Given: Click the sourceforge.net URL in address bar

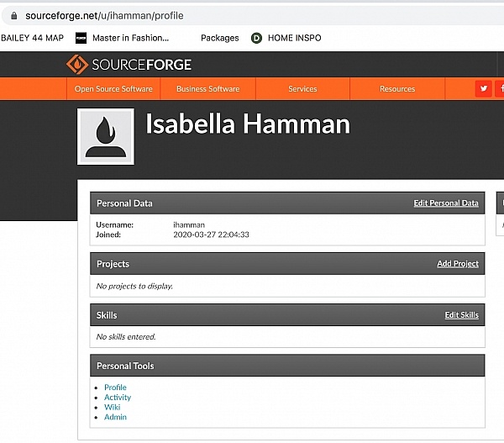Looking at the screenshot, I should [104, 16].
